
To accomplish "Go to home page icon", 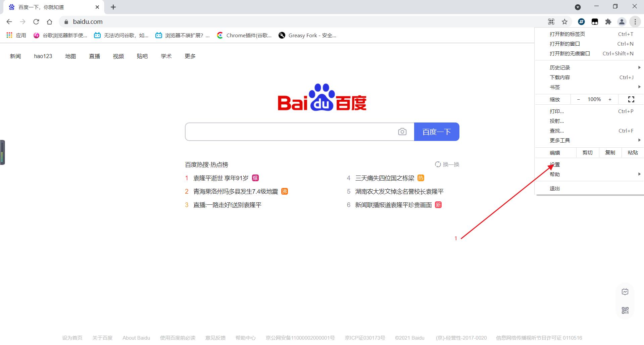I will tap(50, 22).
